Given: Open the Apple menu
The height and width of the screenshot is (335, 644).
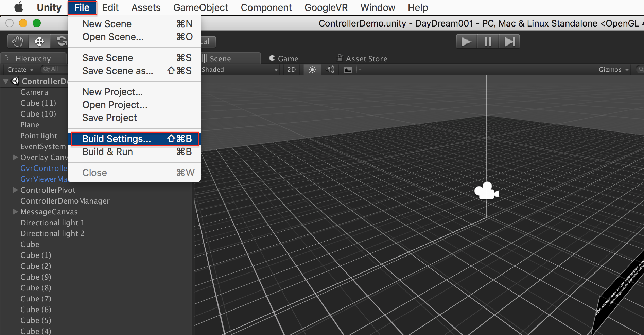Looking at the screenshot, I should [19, 7].
